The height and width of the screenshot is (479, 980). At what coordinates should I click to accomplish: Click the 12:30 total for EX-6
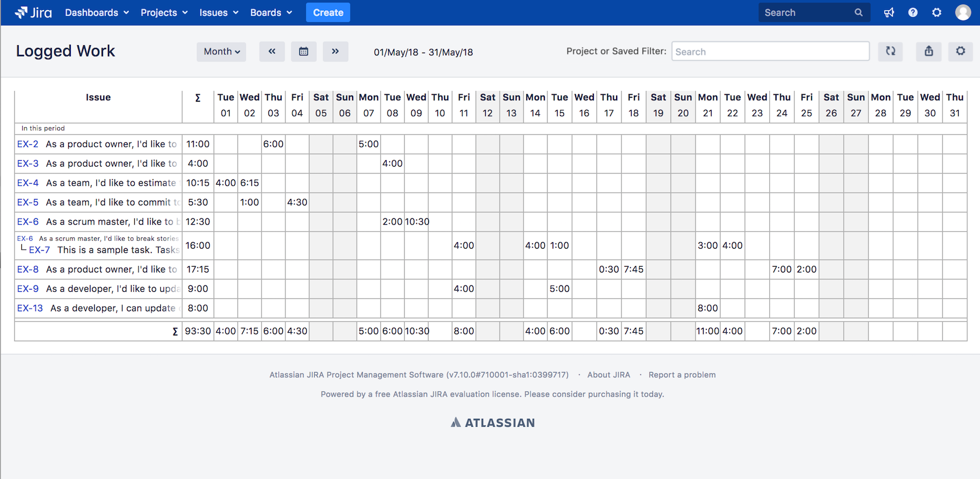click(x=198, y=221)
